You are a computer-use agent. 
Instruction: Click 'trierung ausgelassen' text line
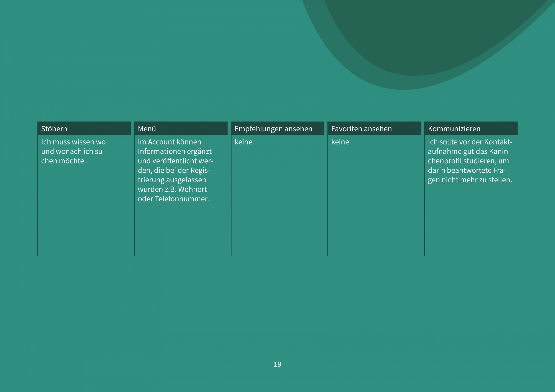(172, 180)
